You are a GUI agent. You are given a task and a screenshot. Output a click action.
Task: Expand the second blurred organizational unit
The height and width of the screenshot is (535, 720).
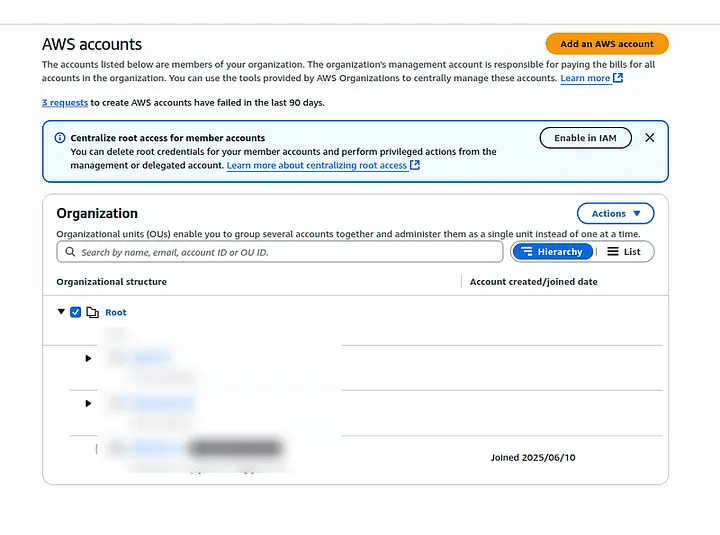[88, 403]
